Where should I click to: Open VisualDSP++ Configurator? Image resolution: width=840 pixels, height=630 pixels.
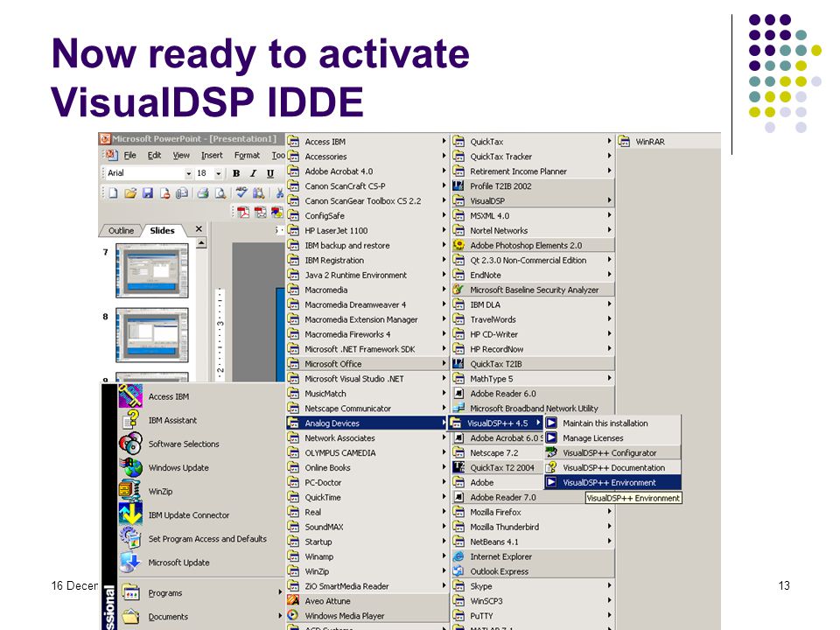coord(612,452)
